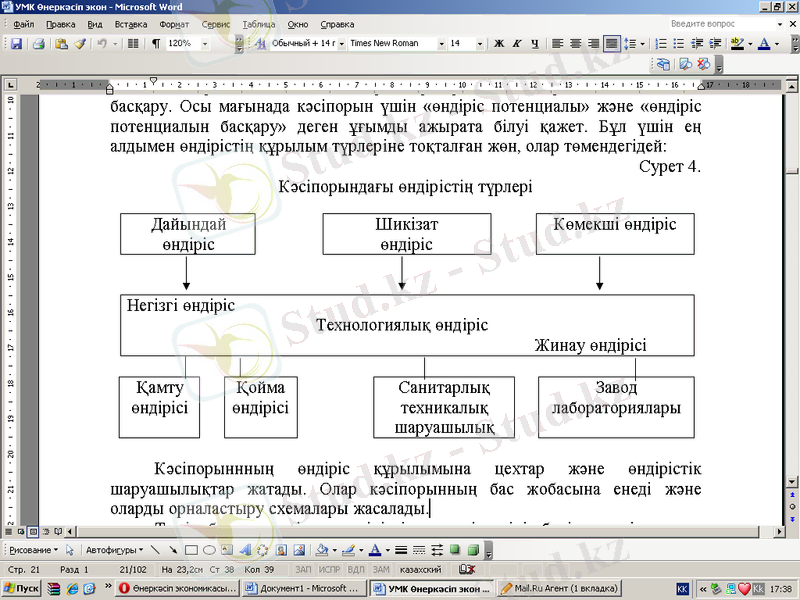Apply justified text alignment
800x600 pixels.
[610, 44]
